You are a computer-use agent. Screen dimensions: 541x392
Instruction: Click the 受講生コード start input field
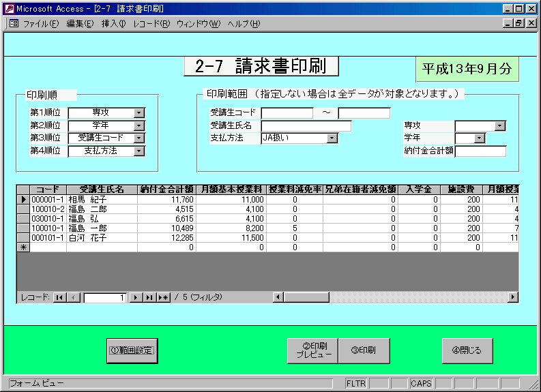click(287, 113)
